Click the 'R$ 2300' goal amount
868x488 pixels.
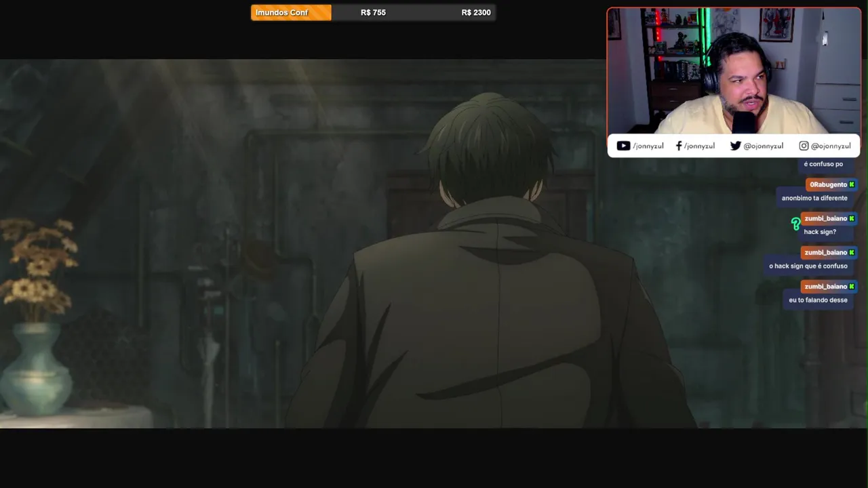click(476, 12)
